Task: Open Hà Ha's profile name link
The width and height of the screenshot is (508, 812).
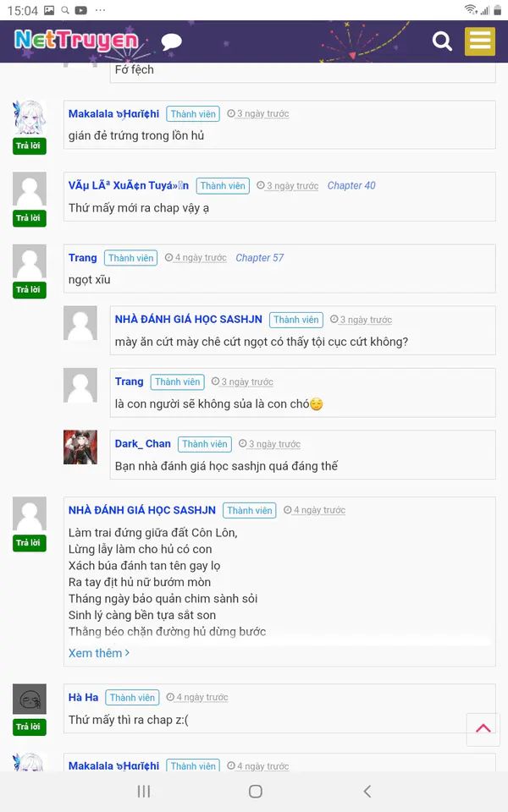Action: [x=84, y=697]
